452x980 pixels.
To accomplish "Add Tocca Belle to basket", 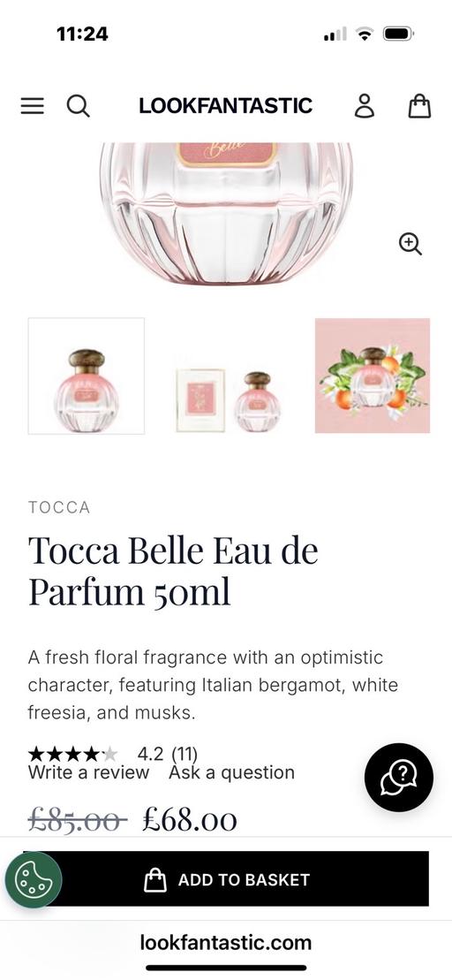I will [226, 878].
